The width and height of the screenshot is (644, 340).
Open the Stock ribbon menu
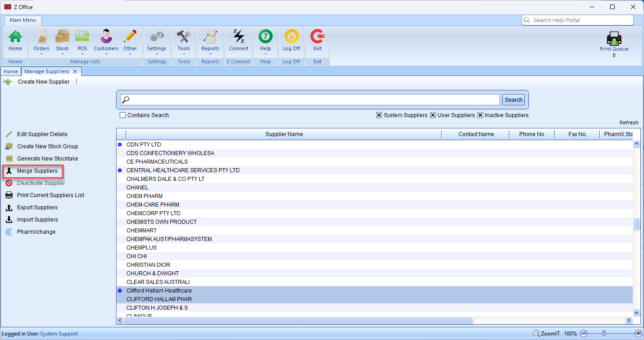click(x=62, y=42)
